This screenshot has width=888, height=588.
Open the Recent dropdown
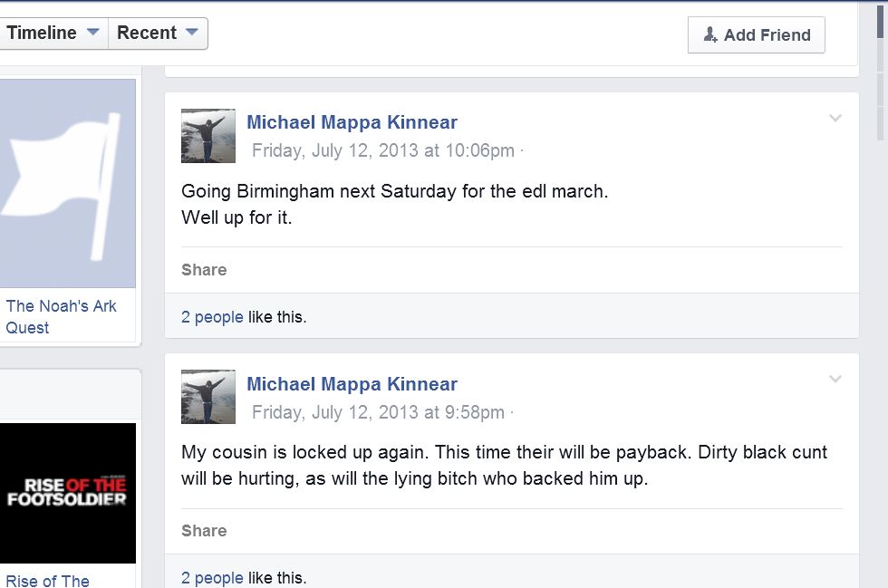click(158, 34)
